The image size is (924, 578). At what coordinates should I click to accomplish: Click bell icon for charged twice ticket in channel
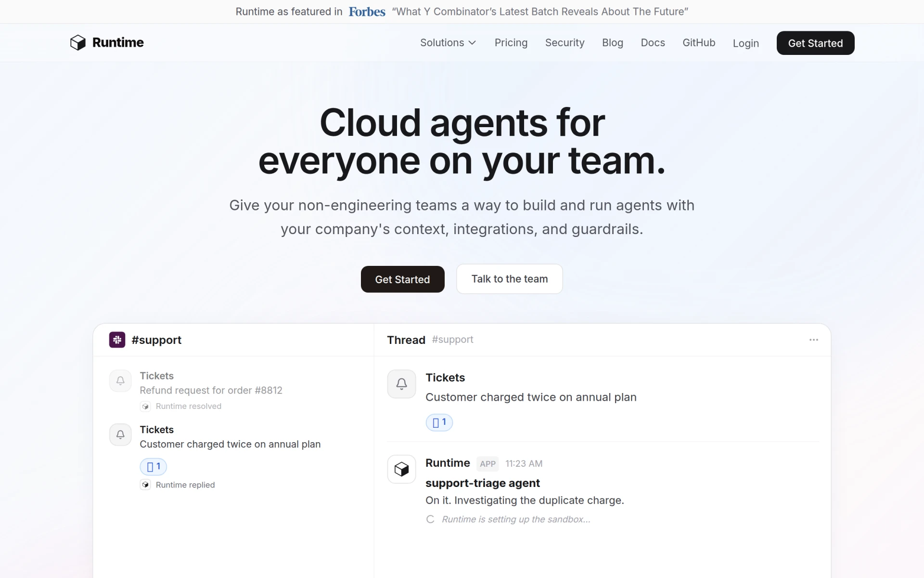pyautogui.click(x=120, y=434)
